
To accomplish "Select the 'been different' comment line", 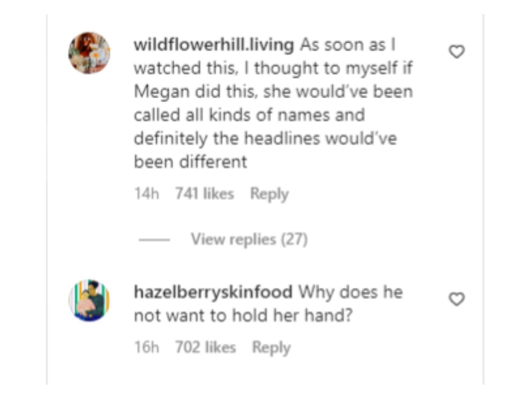I will [x=191, y=162].
